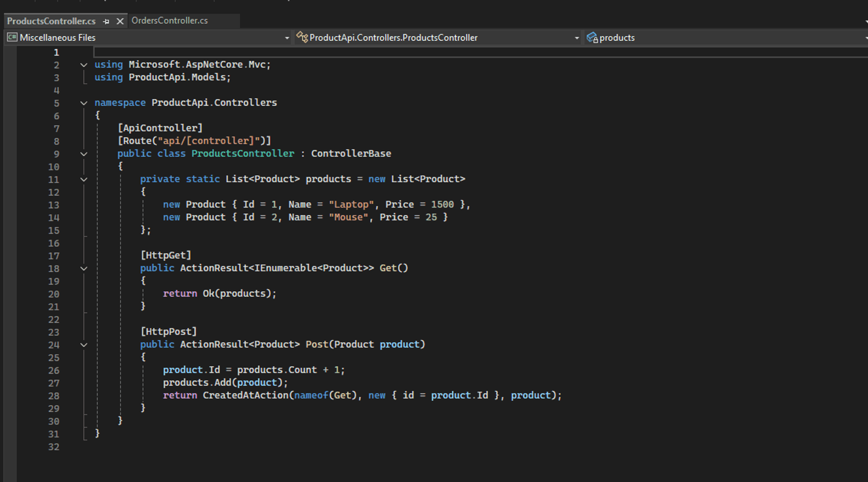
Task: Click the 'return Ok(products);' statement
Action: [x=219, y=294]
